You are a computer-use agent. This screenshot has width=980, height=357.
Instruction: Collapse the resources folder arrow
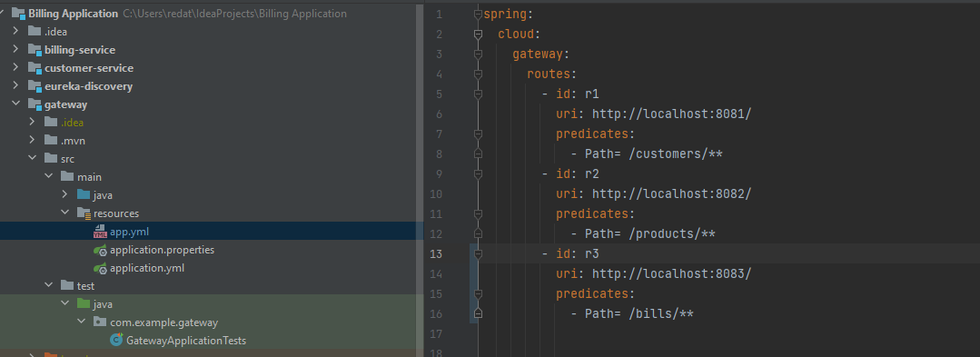coord(65,213)
